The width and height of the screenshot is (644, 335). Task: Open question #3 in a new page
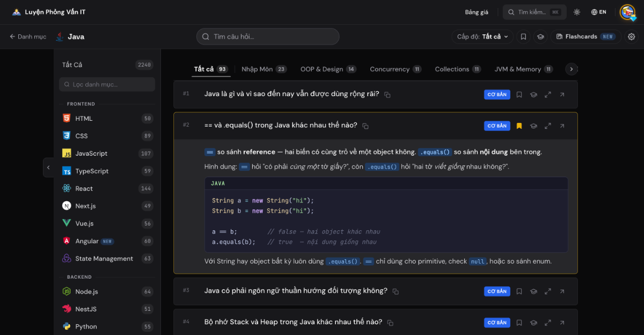click(x=562, y=292)
